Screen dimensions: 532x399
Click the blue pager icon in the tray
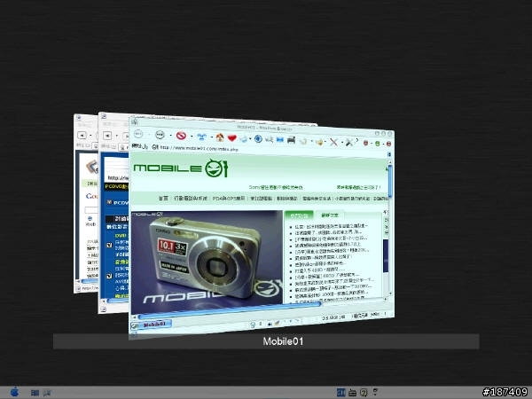[x=341, y=392]
